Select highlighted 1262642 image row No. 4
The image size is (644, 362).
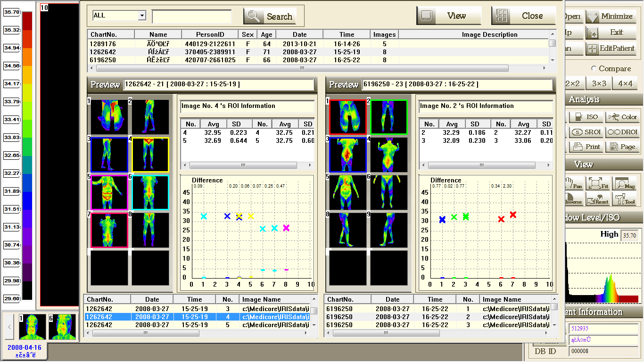pos(197,317)
